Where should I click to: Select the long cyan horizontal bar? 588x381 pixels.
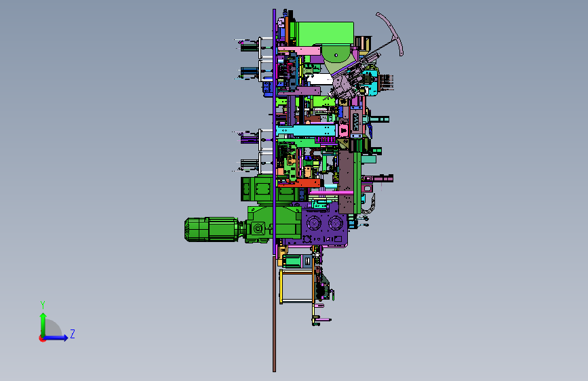coord(306,130)
